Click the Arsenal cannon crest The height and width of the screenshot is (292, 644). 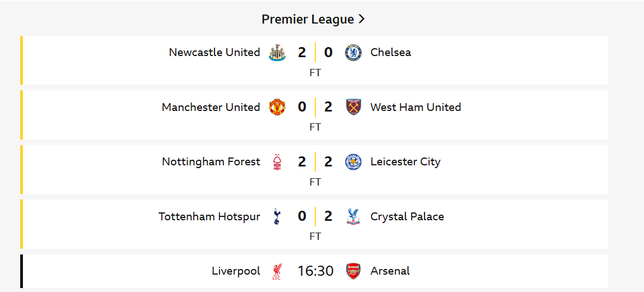click(353, 271)
